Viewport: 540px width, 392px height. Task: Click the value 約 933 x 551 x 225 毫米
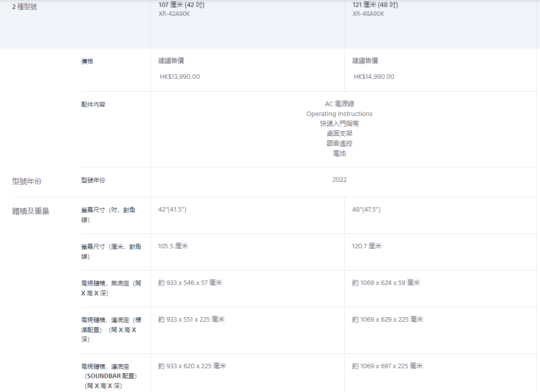[192, 319]
